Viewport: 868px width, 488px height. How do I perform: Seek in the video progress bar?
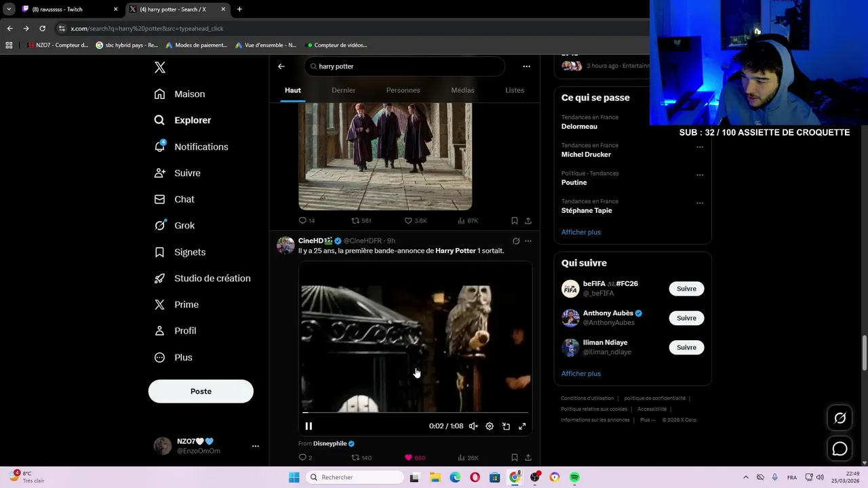415,412
